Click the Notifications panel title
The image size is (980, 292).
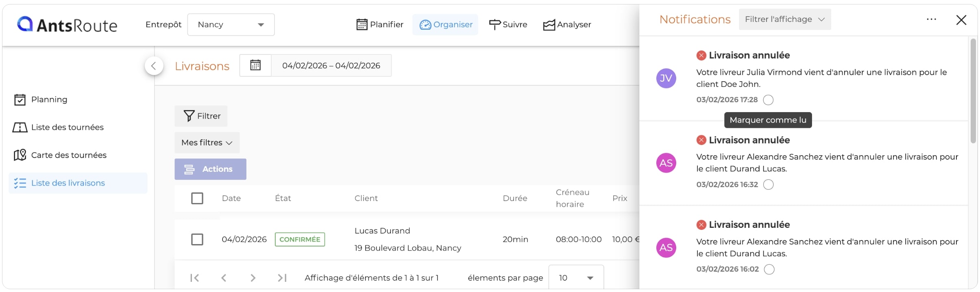[695, 19]
